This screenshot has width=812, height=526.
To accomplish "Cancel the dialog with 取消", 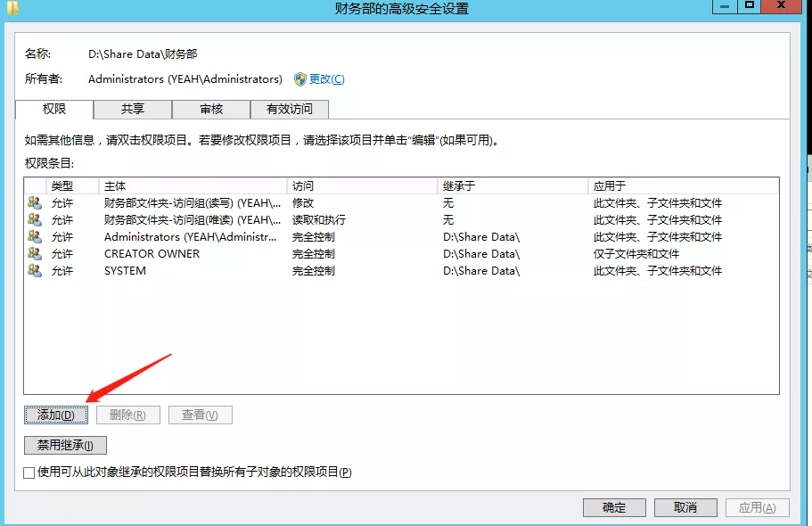I will click(685, 507).
